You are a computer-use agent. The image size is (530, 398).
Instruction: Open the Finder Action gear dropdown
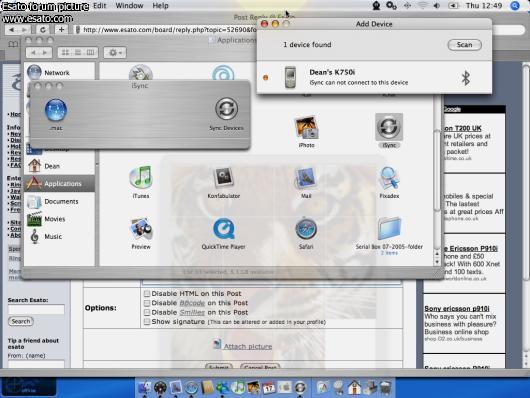(115, 52)
